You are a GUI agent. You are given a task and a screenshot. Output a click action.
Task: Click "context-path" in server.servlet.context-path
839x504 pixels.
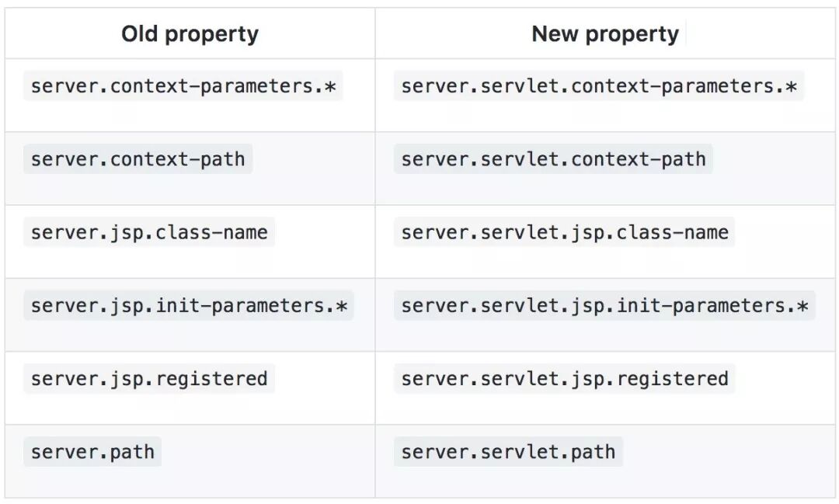tap(639, 159)
